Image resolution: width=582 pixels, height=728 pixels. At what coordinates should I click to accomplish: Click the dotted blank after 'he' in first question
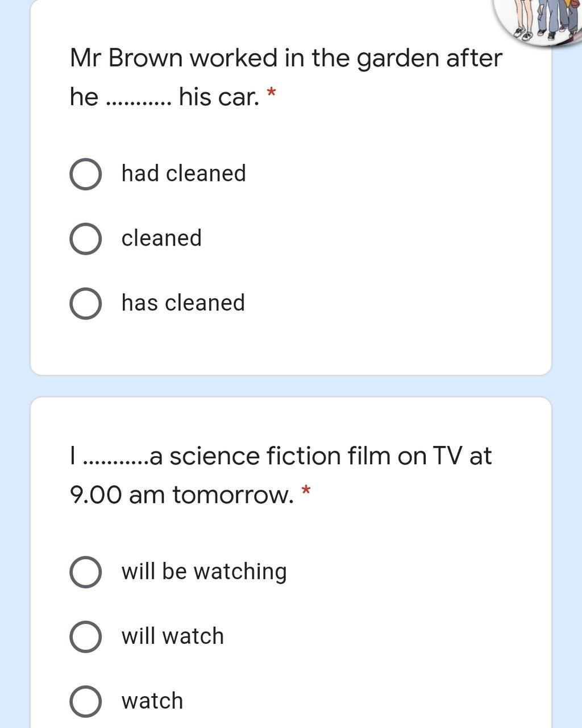point(138,104)
